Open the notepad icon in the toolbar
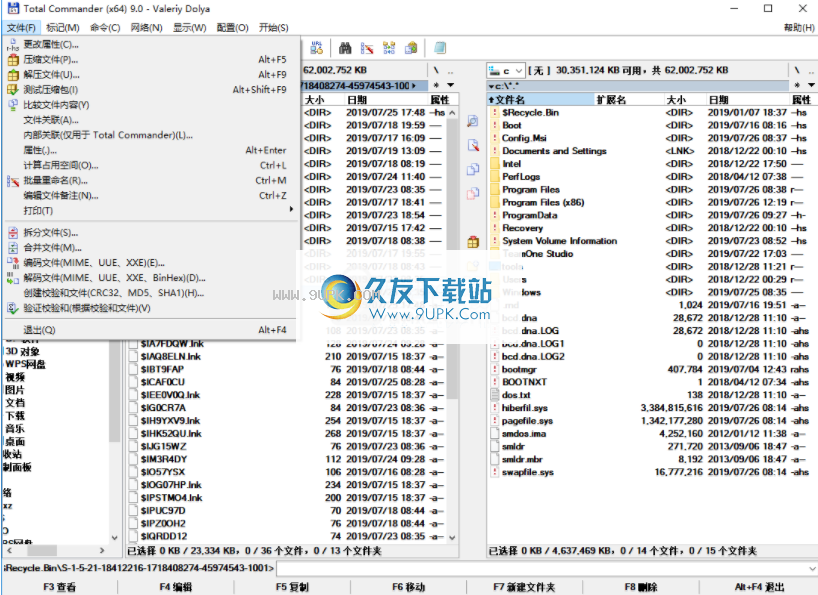Viewport: 818px width, 595px height. point(440,48)
